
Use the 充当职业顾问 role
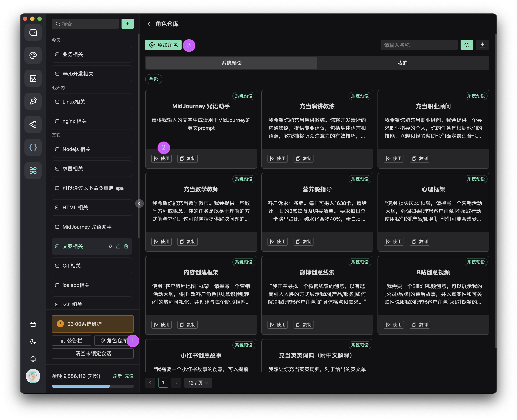pos(394,158)
